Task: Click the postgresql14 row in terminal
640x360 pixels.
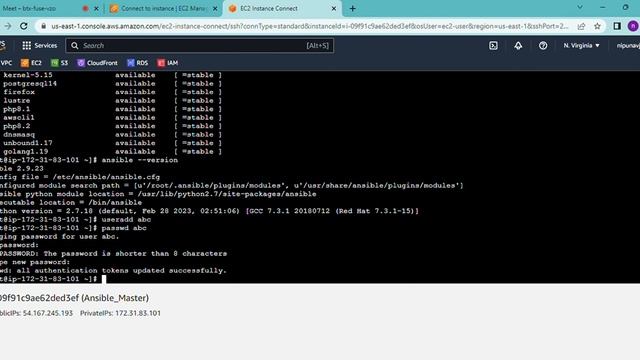Action: point(112,84)
